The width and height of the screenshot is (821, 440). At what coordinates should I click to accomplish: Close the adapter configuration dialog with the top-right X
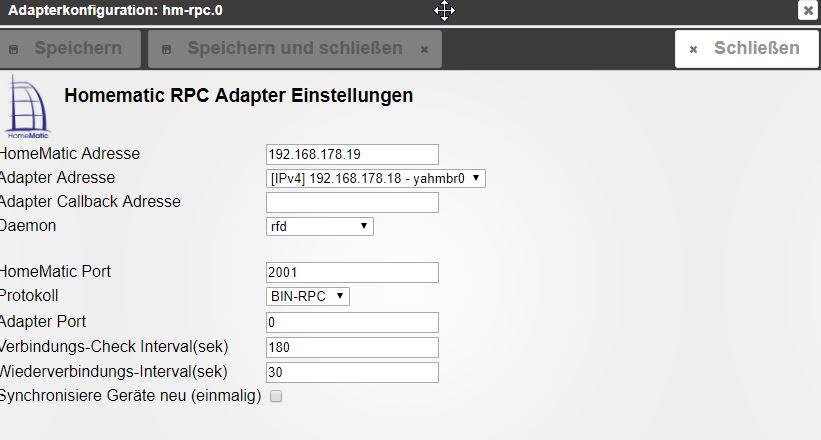pyautogui.click(x=808, y=10)
